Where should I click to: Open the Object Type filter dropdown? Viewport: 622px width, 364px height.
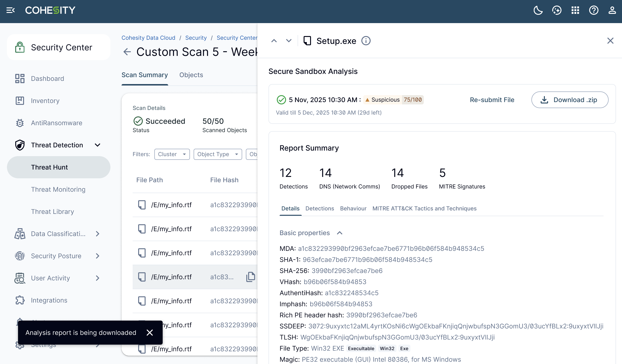(x=218, y=154)
